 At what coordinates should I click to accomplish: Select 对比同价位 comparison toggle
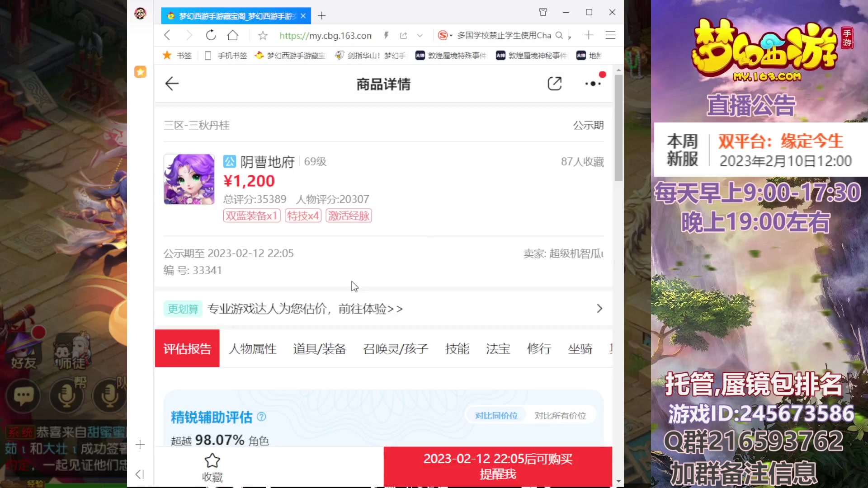tap(496, 416)
